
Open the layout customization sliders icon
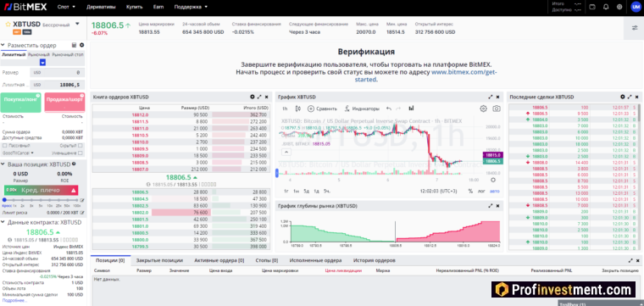[634, 28]
